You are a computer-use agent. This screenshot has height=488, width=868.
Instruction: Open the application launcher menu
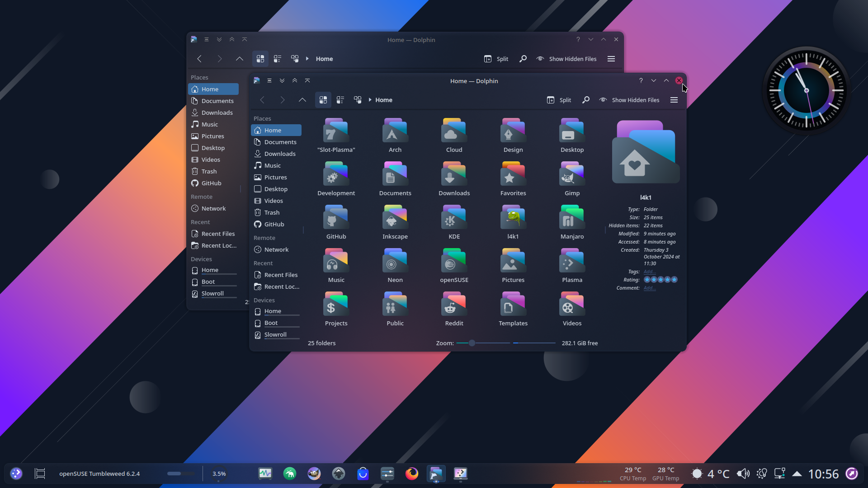pyautogui.click(x=16, y=474)
